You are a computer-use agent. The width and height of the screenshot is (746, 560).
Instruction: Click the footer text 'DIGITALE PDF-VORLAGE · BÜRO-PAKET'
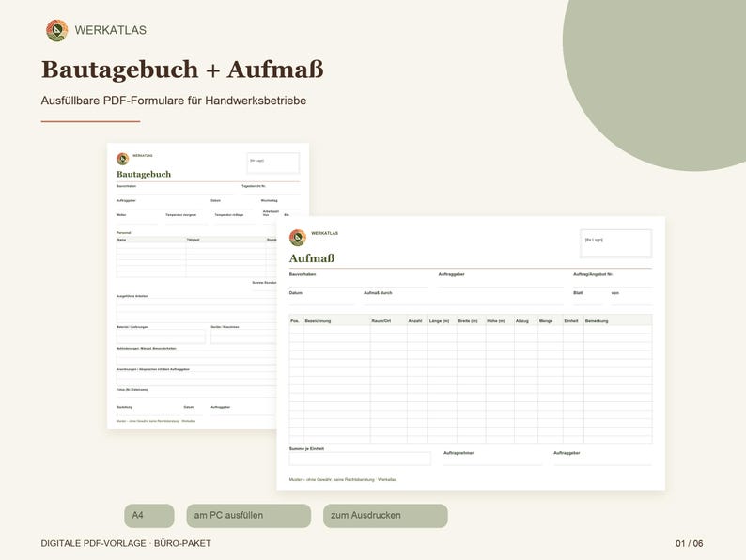click(x=126, y=543)
